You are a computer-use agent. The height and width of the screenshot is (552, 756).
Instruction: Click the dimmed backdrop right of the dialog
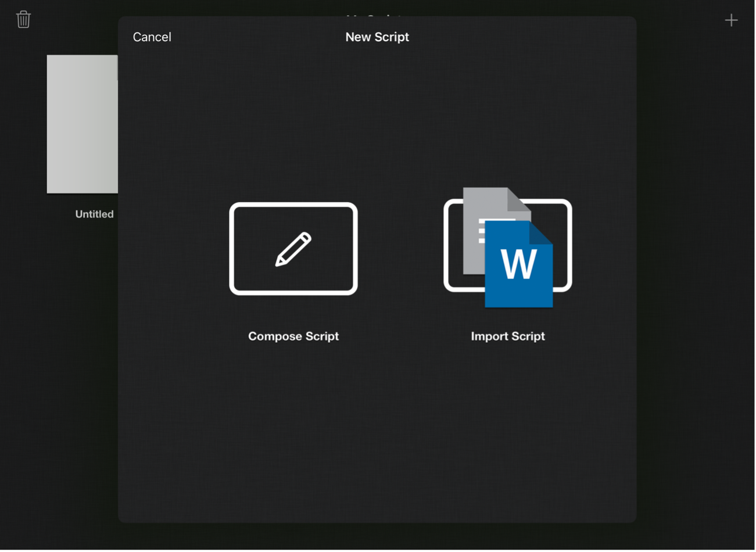pos(696,291)
